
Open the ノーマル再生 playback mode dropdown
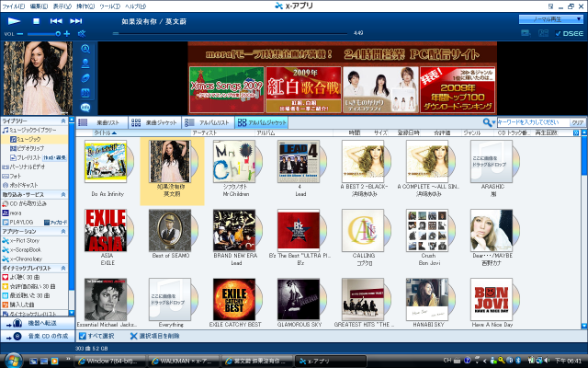click(x=550, y=18)
